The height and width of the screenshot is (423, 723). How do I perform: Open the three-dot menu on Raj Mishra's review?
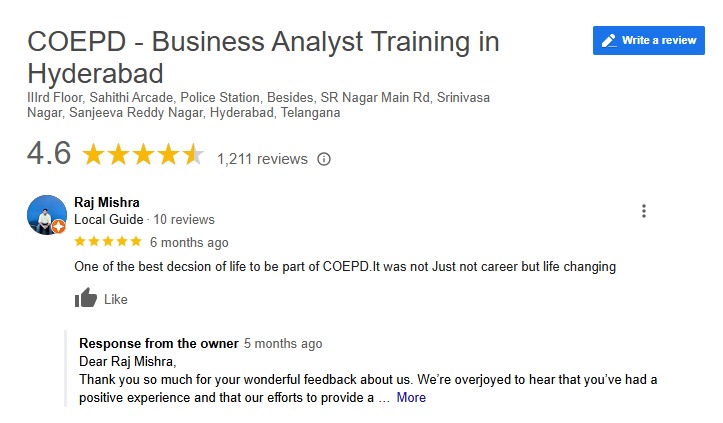[644, 211]
